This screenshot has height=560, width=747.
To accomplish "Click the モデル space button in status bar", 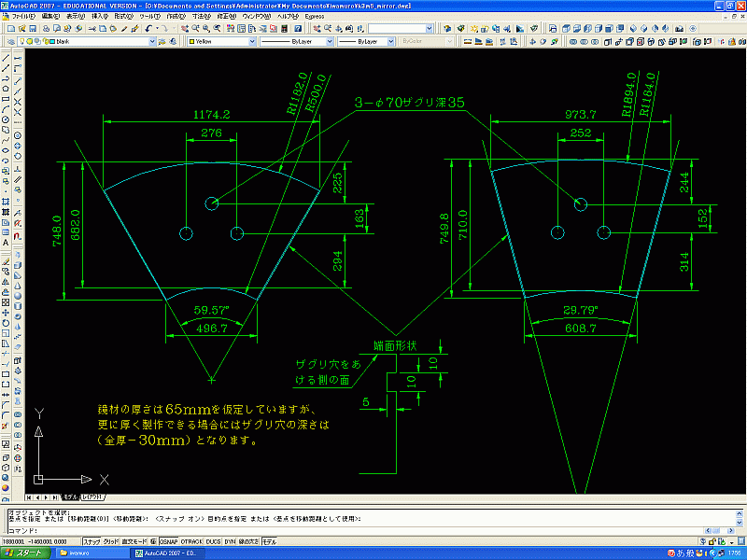I will point(269,541).
